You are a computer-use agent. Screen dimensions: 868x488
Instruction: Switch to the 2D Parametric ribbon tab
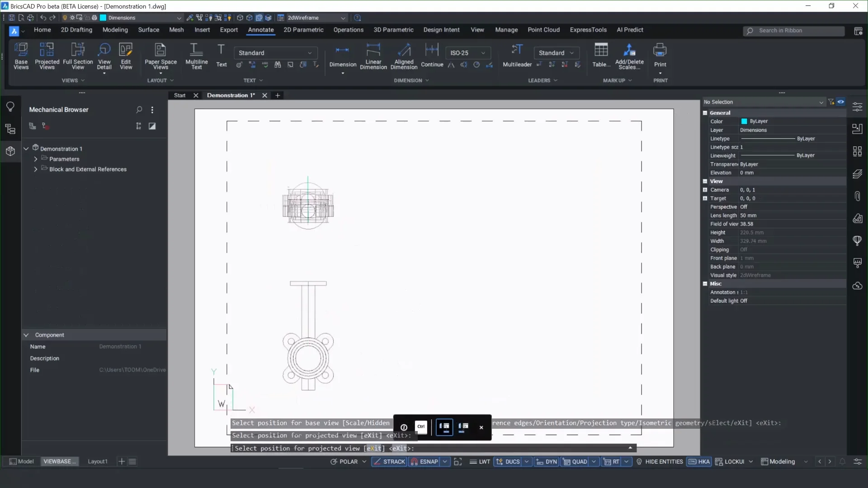303,30
